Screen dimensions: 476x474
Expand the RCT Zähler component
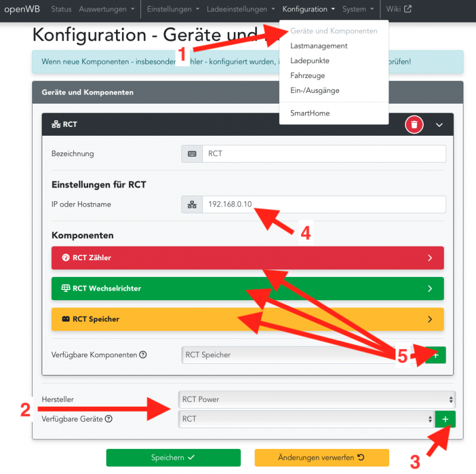pos(248,258)
